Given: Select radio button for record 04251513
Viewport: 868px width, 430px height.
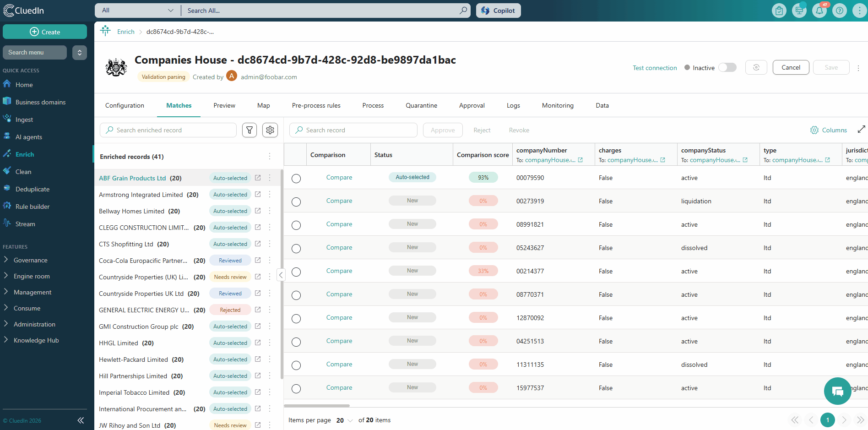Looking at the screenshot, I should pos(296,342).
